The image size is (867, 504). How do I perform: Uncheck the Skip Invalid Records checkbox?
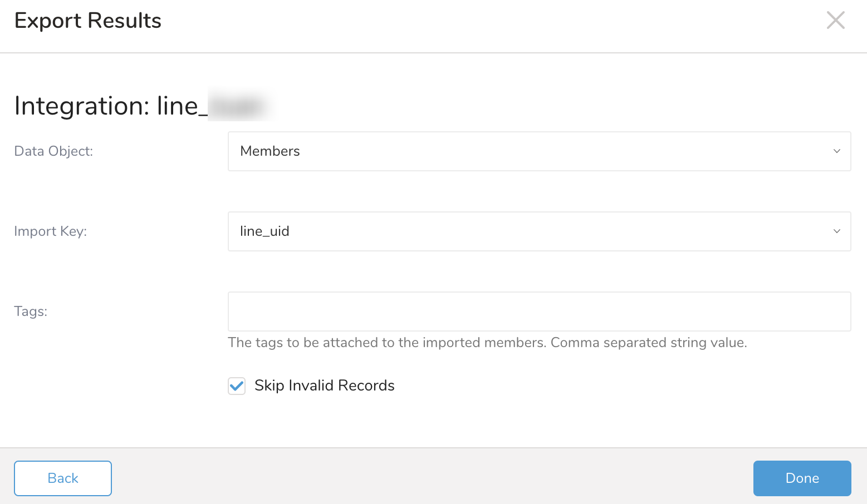(x=237, y=386)
